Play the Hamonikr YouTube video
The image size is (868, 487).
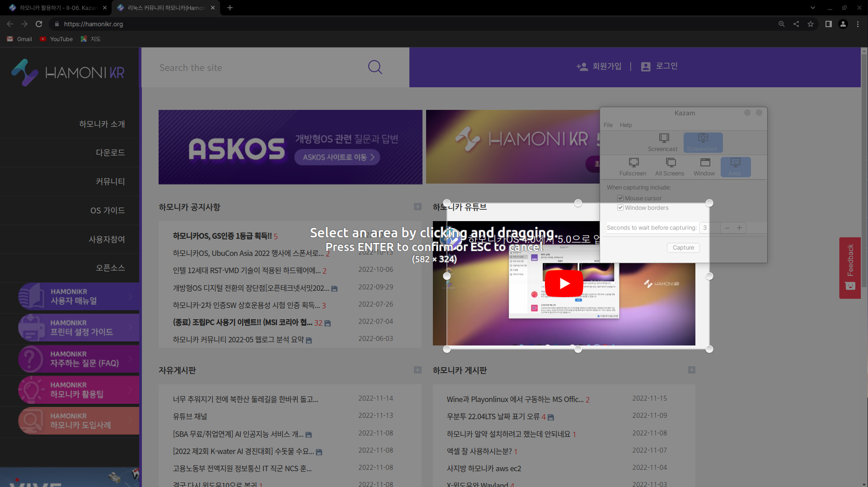(x=564, y=284)
